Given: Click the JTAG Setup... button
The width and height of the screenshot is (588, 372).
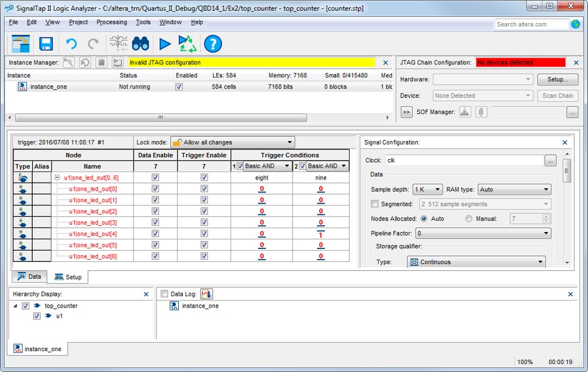Looking at the screenshot, I should [558, 80].
